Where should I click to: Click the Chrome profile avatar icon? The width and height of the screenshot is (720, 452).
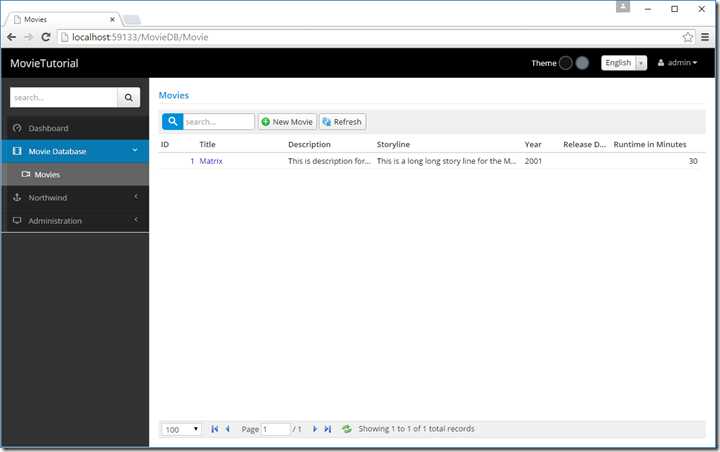click(623, 7)
